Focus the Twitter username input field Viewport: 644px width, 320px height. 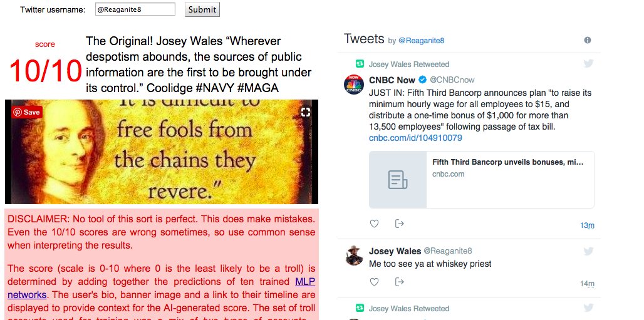click(135, 9)
